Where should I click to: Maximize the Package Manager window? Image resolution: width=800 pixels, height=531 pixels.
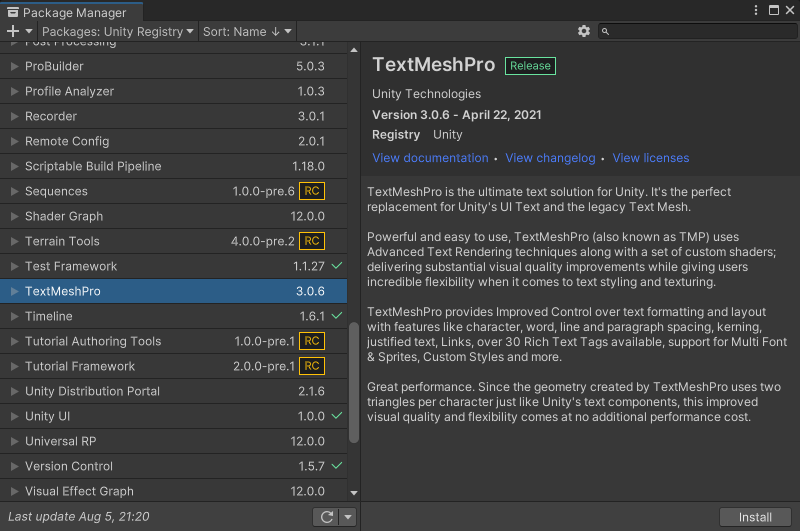click(773, 10)
